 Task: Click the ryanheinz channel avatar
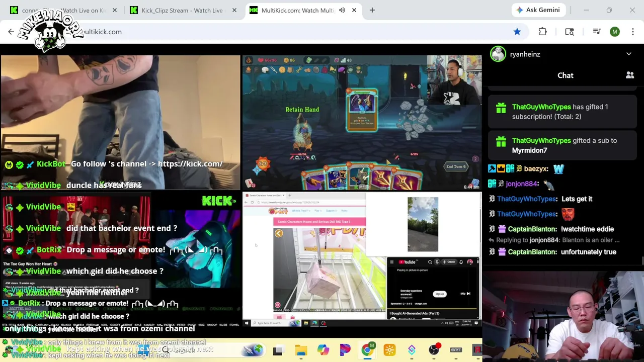(x=498, y=54)
